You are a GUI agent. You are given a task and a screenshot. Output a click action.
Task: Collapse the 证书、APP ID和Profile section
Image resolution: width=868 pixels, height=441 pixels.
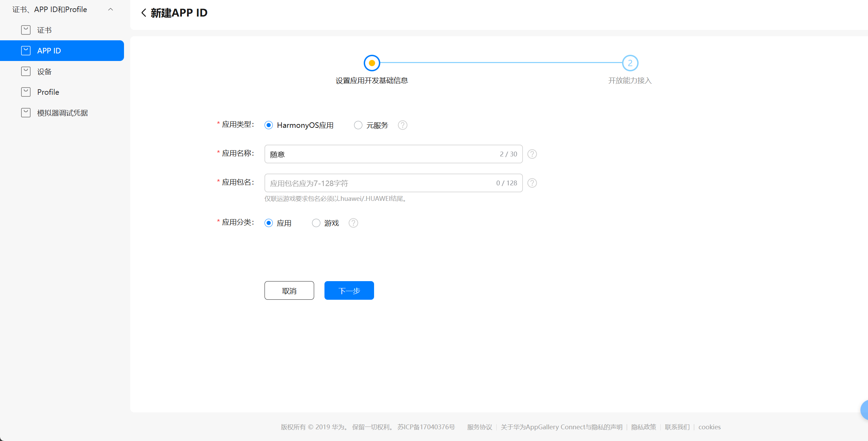pos(111,9)
